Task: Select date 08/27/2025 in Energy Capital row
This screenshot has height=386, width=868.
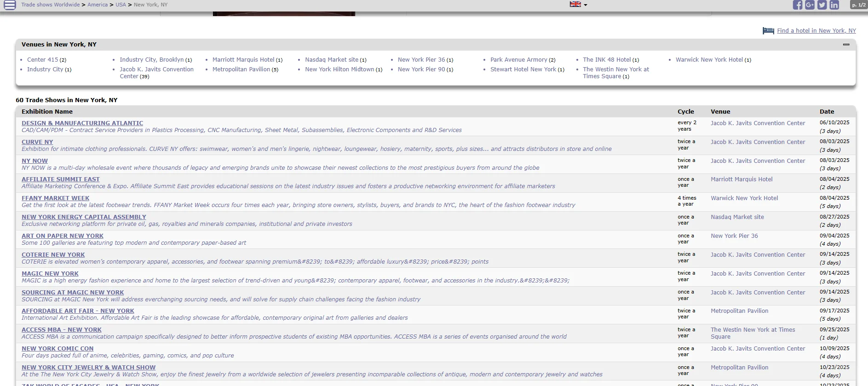Action: (834, 217)
